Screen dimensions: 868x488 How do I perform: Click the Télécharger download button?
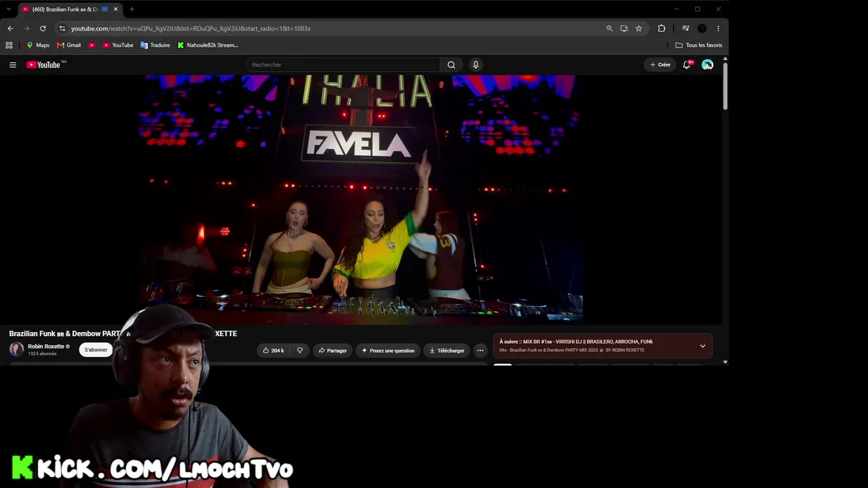(447, 350)
